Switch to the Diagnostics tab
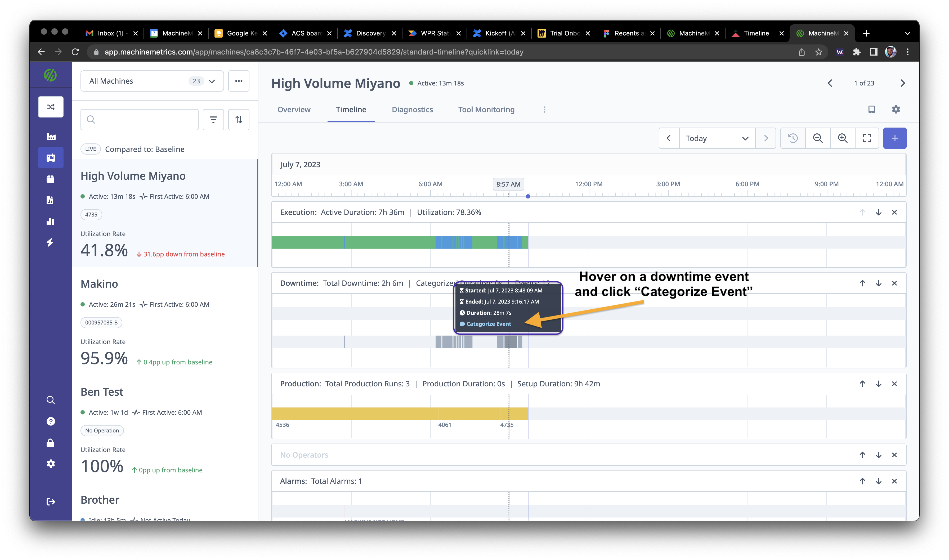 coord(412,110)
